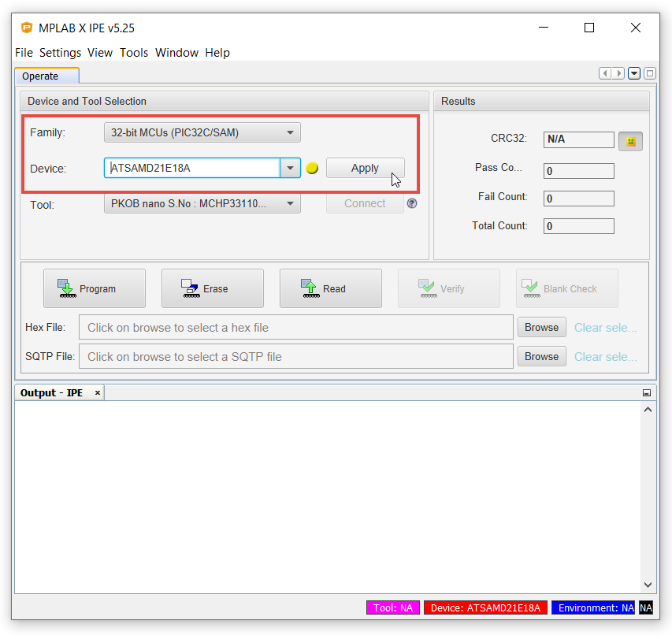Expand the Device combo box arrow

[x=290, y=168]
